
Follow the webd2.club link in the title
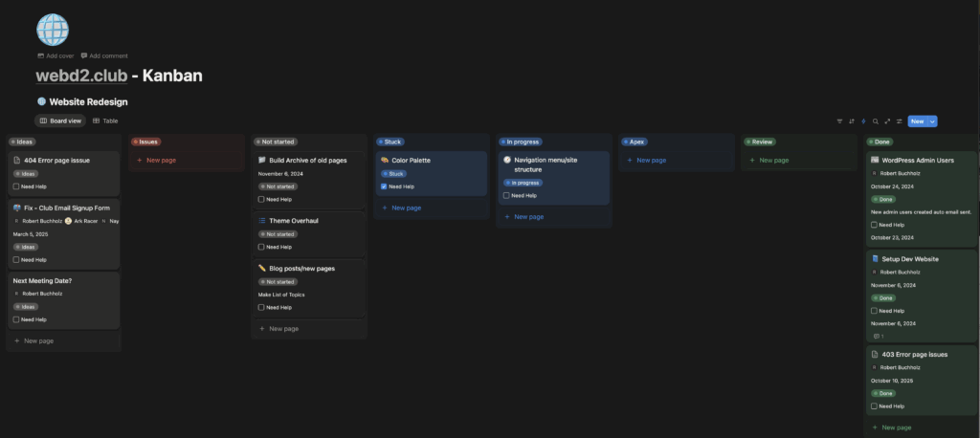(82, 76)
